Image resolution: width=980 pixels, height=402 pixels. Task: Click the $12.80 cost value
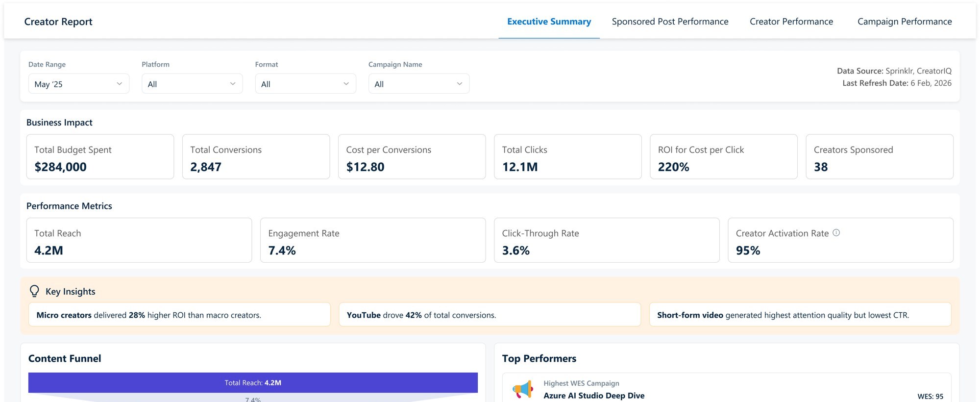click(x=365, y=167)
